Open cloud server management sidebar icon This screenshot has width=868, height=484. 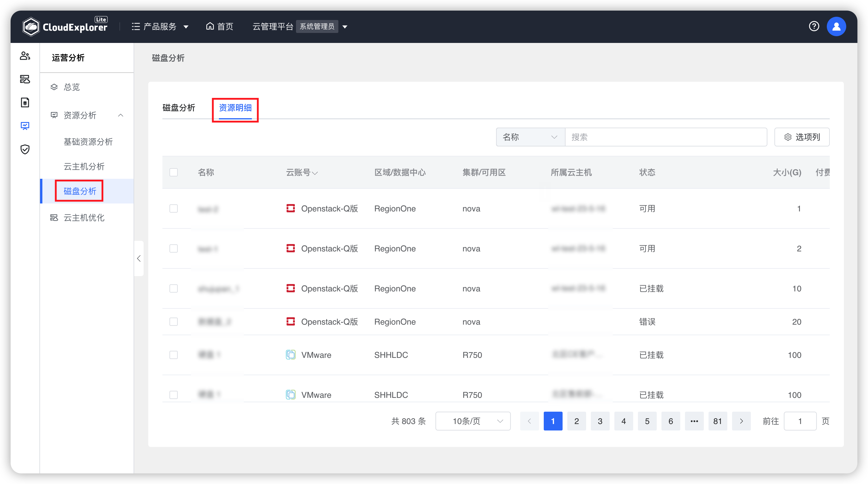[25, 79]
